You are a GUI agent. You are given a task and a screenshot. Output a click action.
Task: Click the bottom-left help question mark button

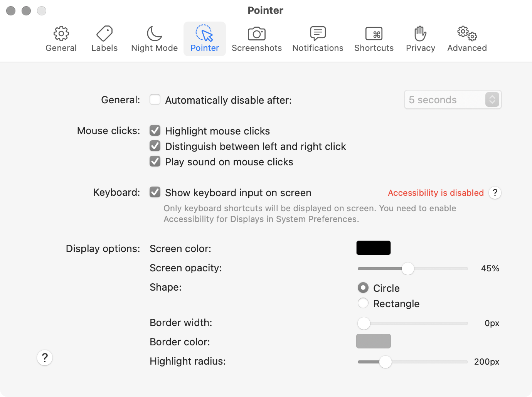[x=45, y=358]
